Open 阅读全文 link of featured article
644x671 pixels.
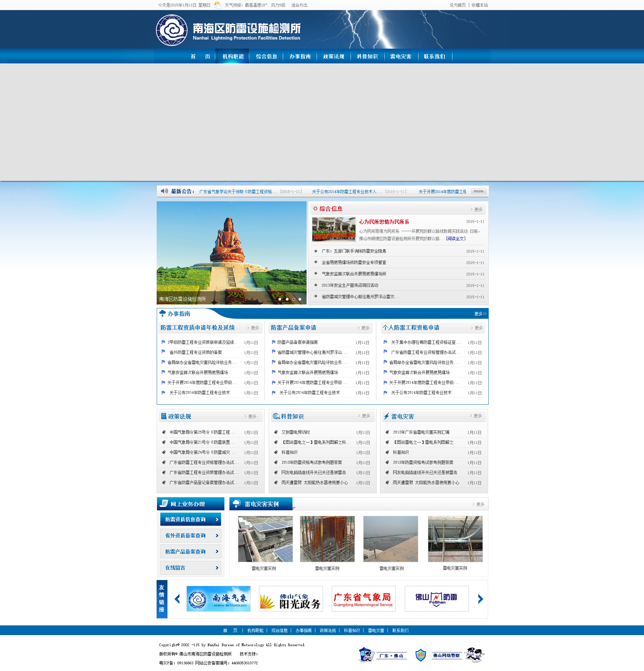pyautogui.click(x=455, y=239)
